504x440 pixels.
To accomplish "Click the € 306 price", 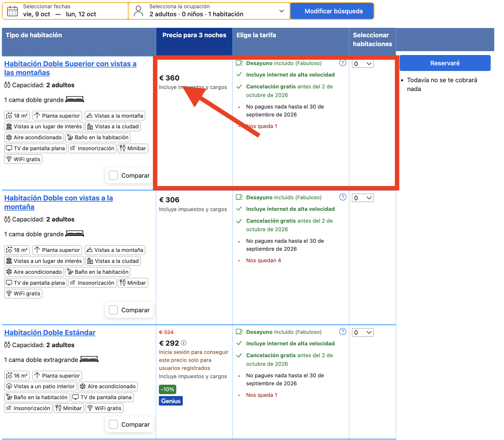I will [169, 200].
